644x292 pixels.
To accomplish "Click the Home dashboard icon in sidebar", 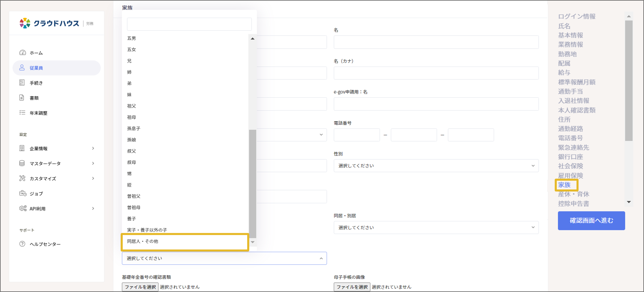I will pos(22,52).
